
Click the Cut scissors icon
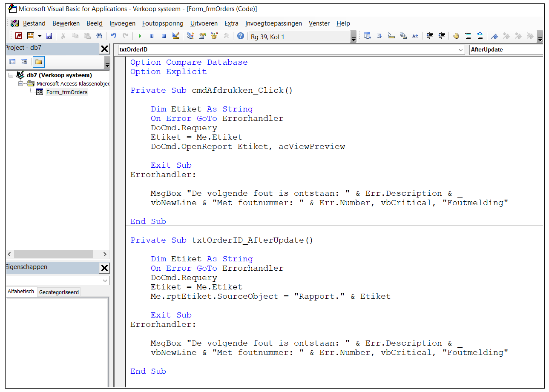click(63, 36)
